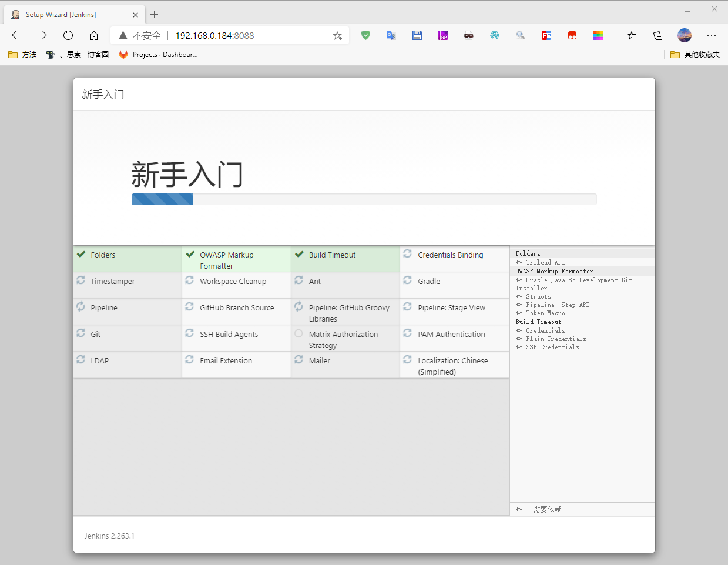Click the spinner beside PAM Authentication
Screen dimensions: 728x565
[407, 333]
